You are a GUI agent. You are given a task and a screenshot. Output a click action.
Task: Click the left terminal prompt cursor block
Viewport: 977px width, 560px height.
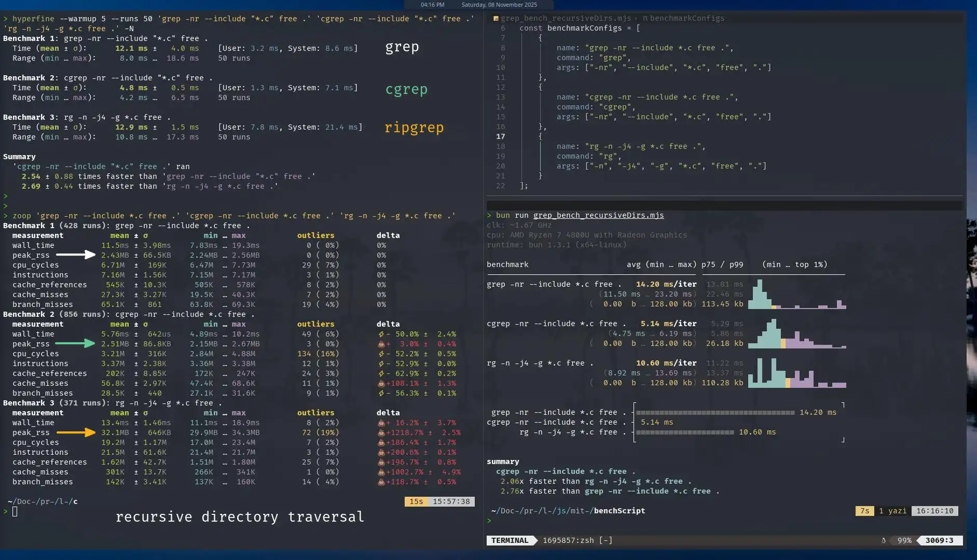coord(15,512)
